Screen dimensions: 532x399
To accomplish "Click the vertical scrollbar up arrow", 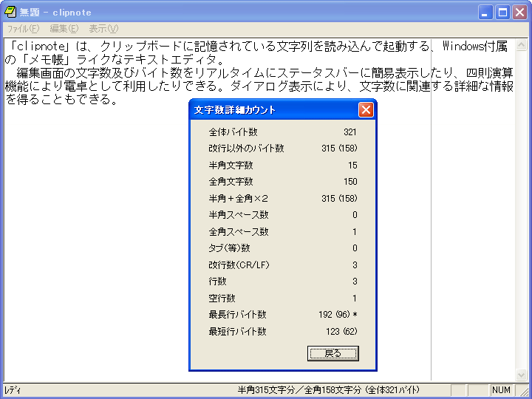I will (x=522, y=45).
